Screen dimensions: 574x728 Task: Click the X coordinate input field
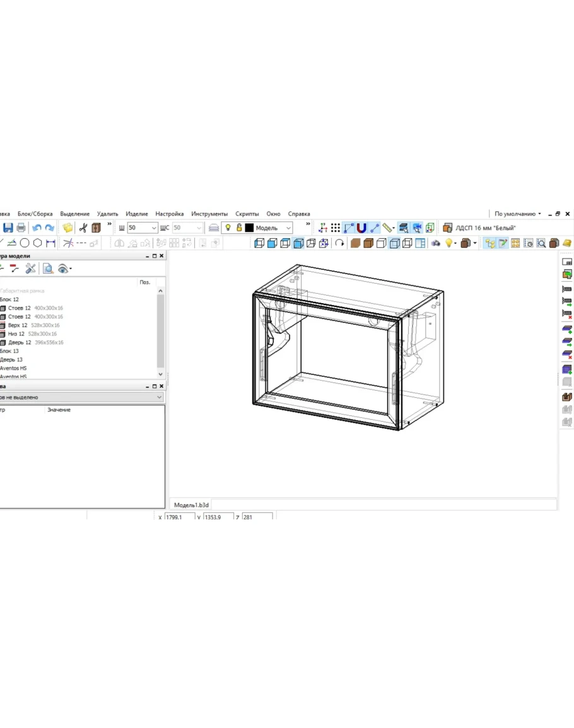[179, 517]
